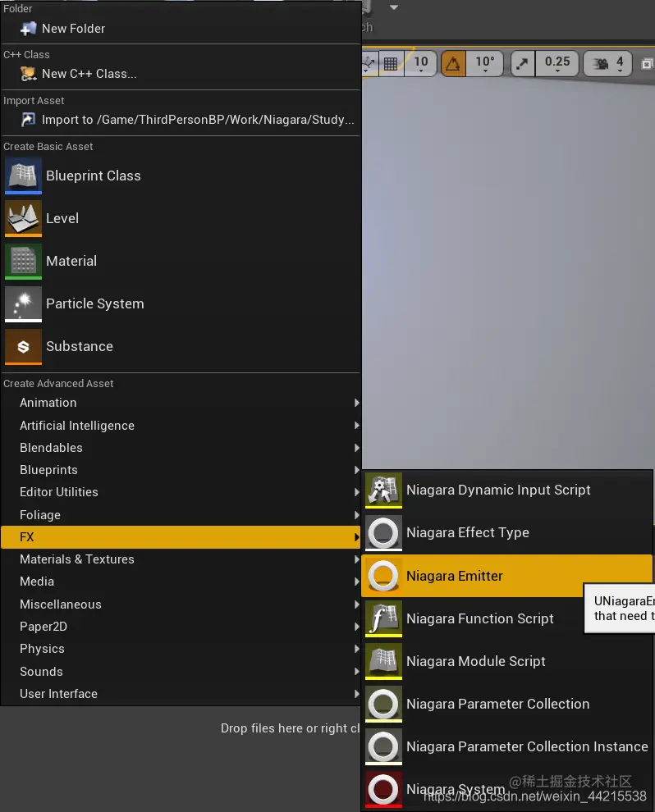This screenshot has width=655, height=812.
Task: Click the Level asset icon
Action: 23,218
